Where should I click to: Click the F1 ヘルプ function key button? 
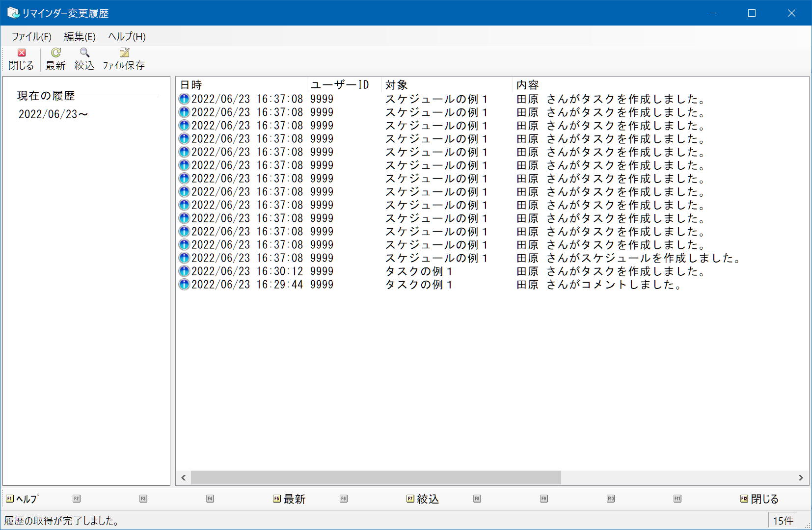coord(23,499)
